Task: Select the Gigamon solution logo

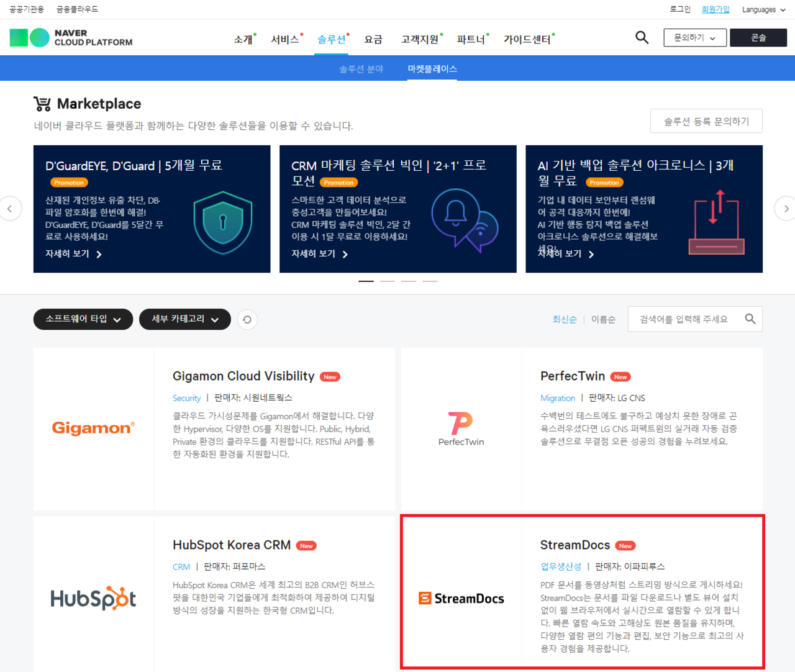Action: 93,428
